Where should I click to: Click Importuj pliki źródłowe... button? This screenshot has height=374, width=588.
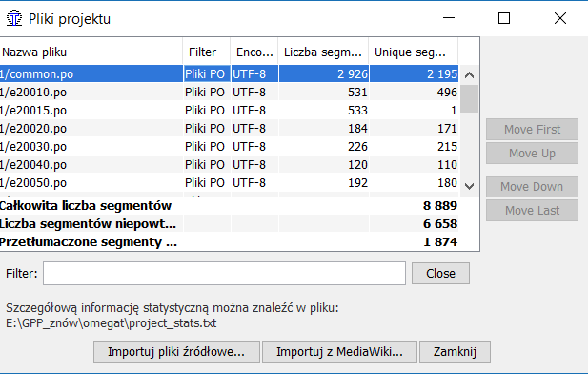176,351
